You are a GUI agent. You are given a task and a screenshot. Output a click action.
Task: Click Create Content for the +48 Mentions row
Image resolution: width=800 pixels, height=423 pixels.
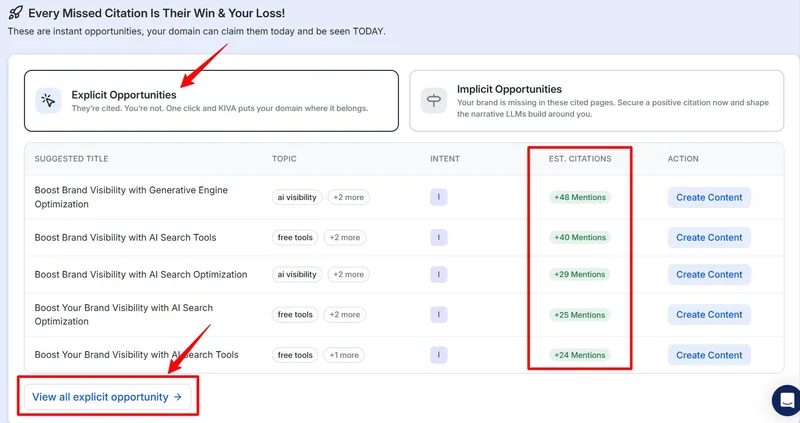[708, 197]
